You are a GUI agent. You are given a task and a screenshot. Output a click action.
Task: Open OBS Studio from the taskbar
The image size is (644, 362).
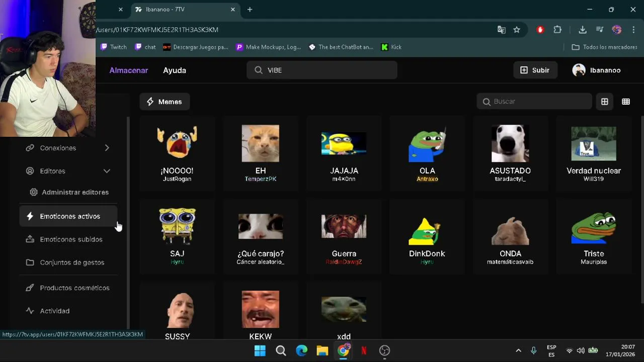(x=385, y=350)
